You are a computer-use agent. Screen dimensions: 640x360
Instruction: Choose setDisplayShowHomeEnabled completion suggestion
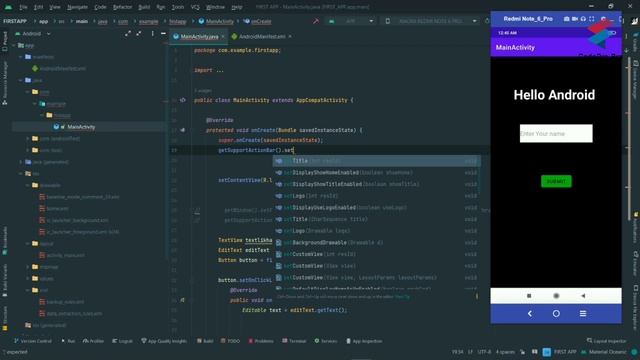[x=376, y=173]
